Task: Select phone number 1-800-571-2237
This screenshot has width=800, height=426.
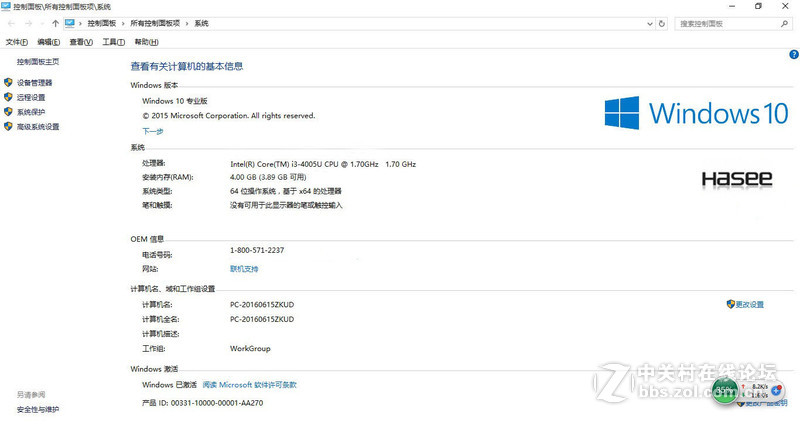Action: point(257,250)
